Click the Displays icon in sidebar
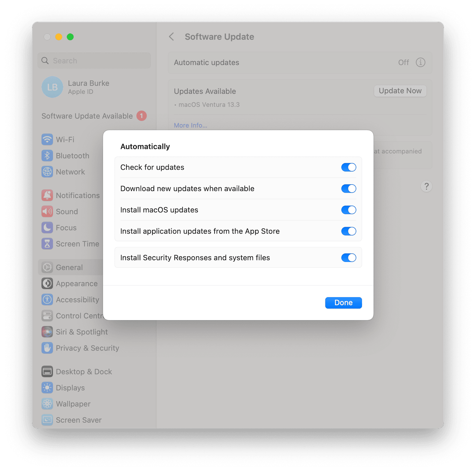The height and width of the screenshot is (471, 476). 47,387
